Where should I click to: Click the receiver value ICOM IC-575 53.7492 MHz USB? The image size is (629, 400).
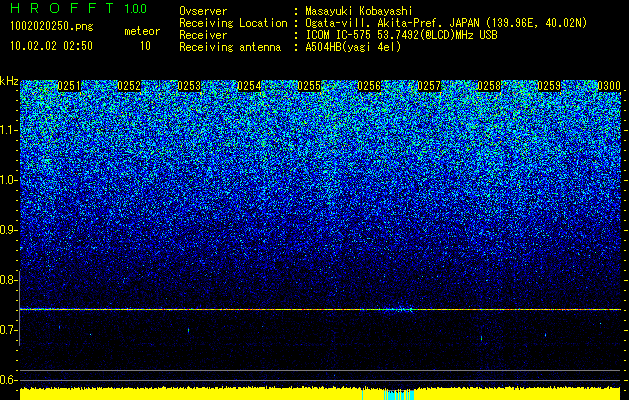coord(402,35)
